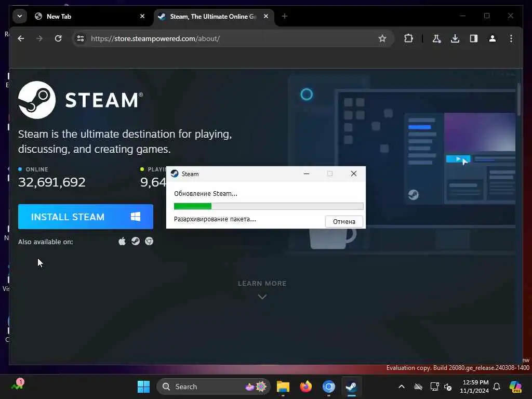
Task: Click the muted volume tray icon
Action: 448,387
